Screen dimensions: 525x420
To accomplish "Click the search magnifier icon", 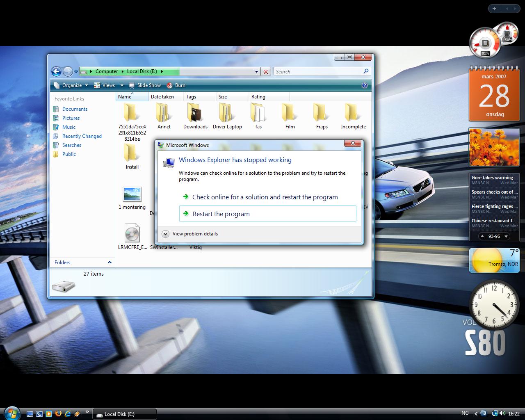I will tap(366, 71).
